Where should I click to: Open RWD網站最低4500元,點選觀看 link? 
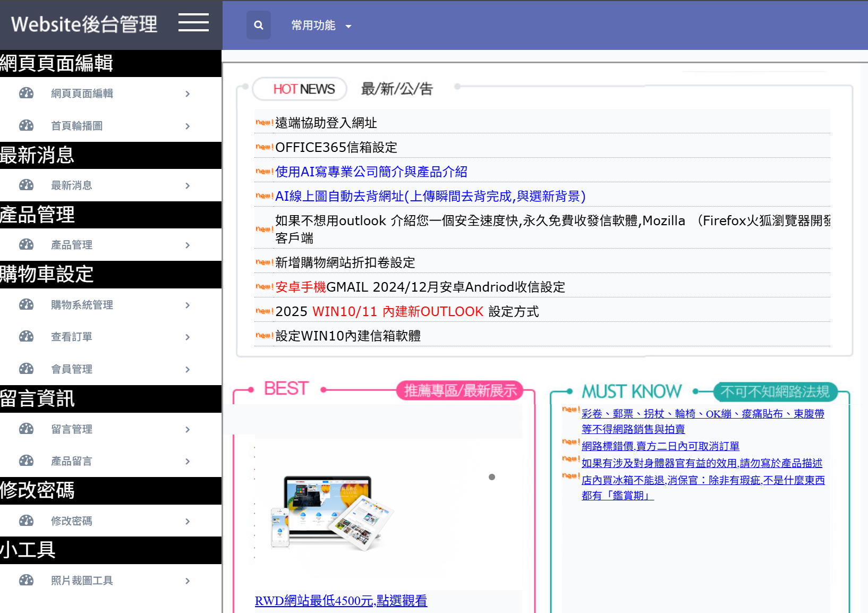pos(341,601)
